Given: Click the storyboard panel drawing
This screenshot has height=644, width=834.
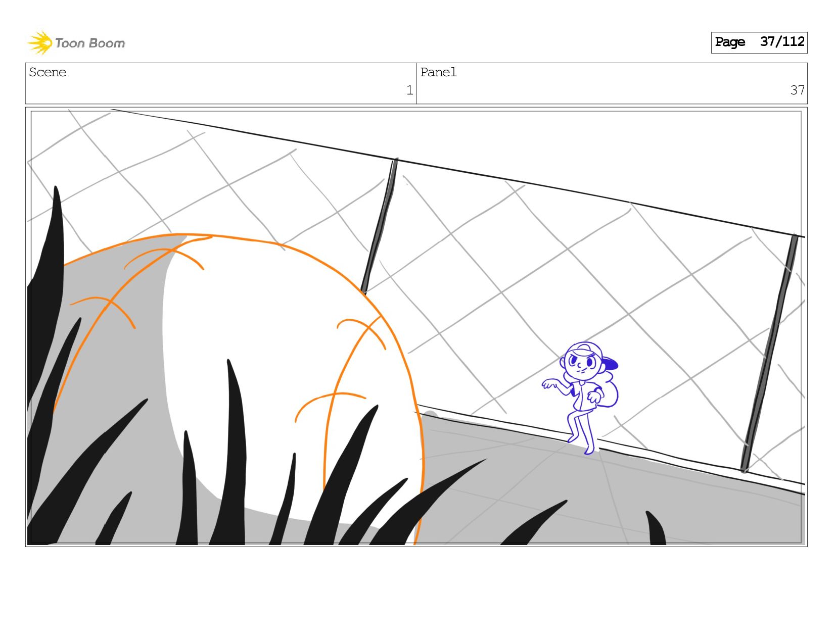Looking at the screenshot, I should coord(416,327).
